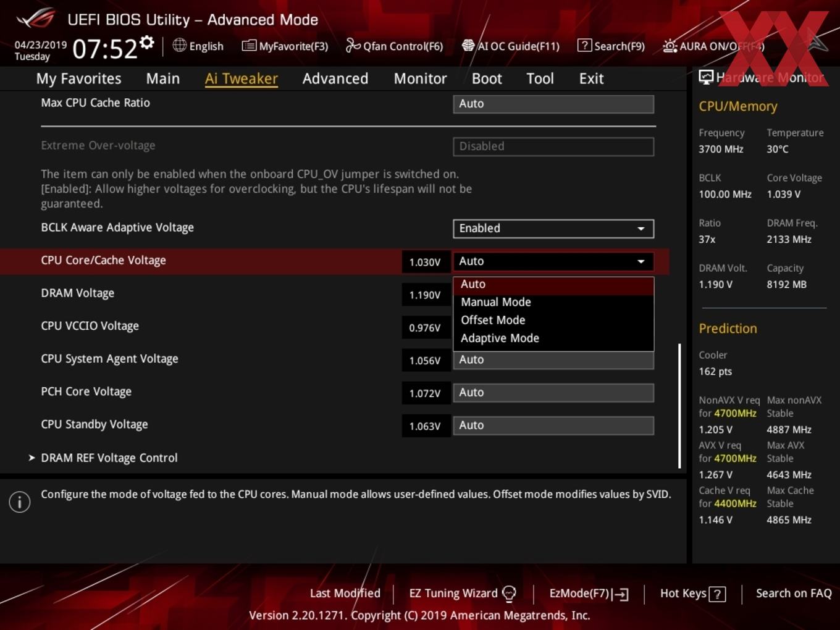
Task: Click the CPU Standby Voltage Auto field
Action: tap(553, 426)
